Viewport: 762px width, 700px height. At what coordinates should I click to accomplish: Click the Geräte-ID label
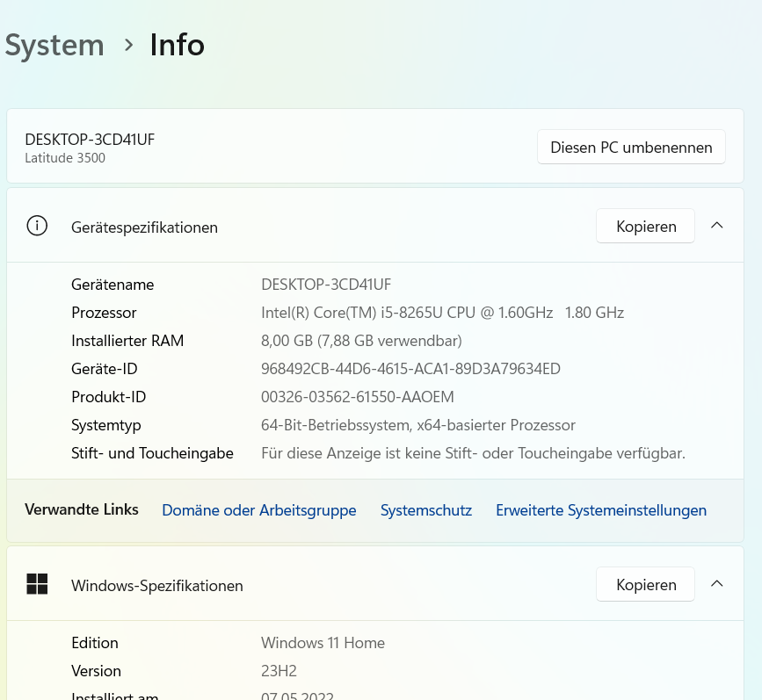[x=105, y=369]
